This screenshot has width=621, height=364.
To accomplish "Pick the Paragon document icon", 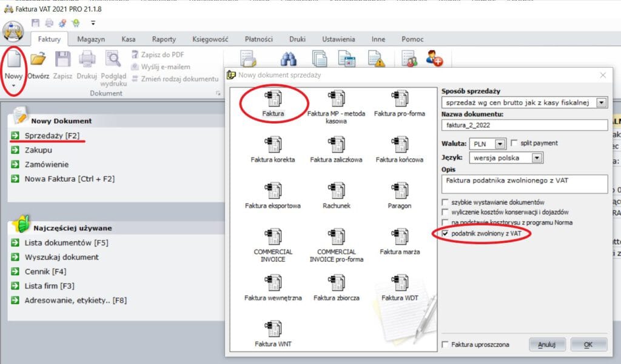I will click(x=399, y=191).
